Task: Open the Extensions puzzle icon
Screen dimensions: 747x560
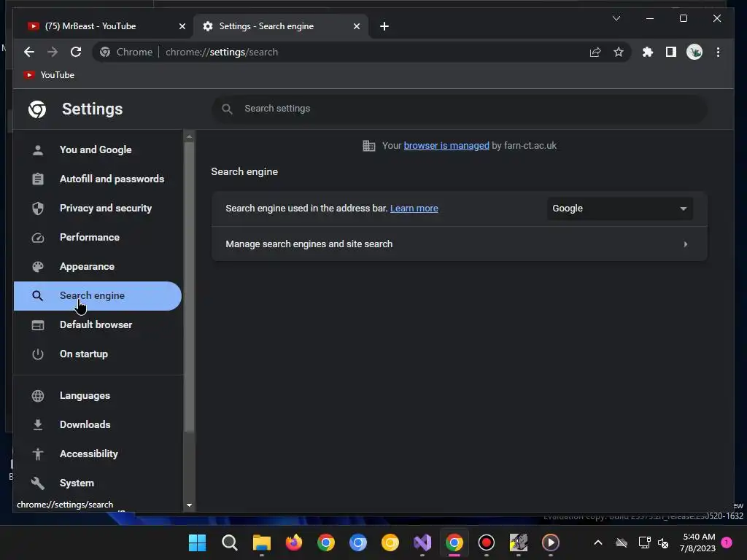Action: [x=648, y=52]
